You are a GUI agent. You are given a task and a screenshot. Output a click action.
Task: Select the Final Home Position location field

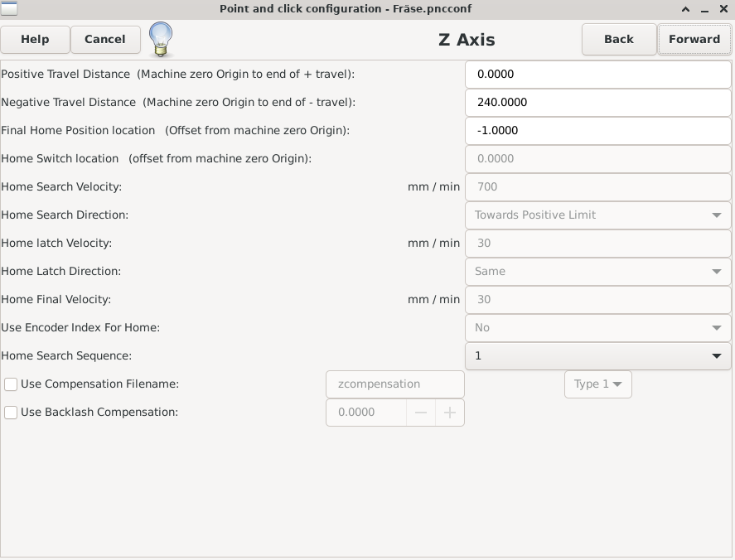597,131
